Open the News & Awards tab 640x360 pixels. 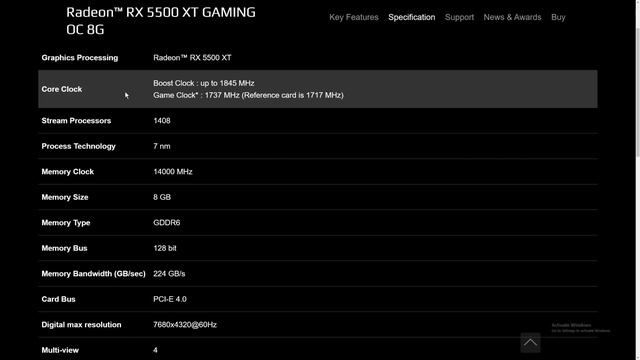point(512,17)
